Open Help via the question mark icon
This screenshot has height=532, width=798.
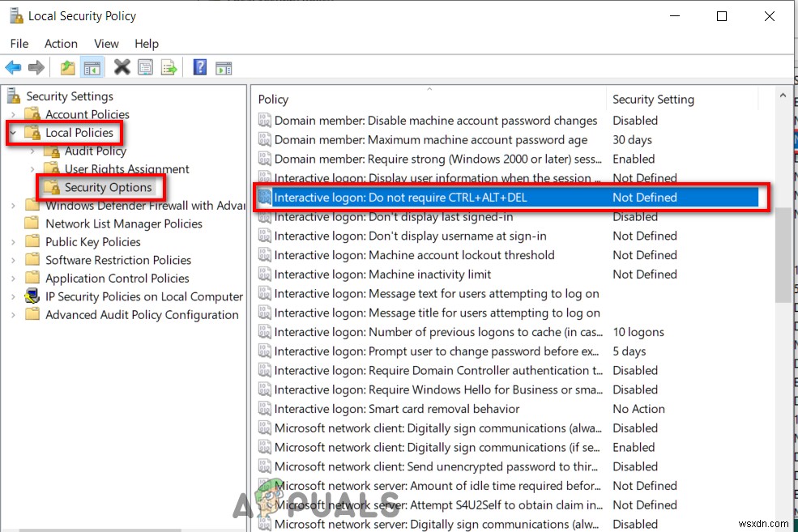tap(199, 67)
